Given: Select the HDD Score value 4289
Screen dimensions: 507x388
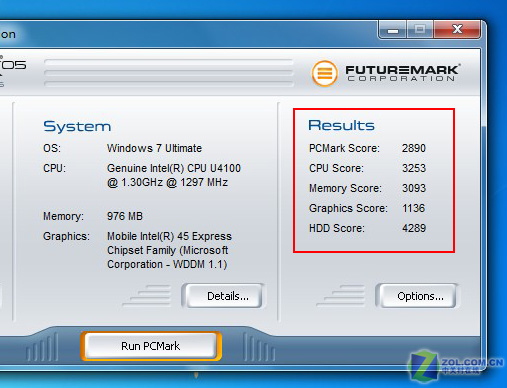Looking at the screenshot, I should click(414, 228).
